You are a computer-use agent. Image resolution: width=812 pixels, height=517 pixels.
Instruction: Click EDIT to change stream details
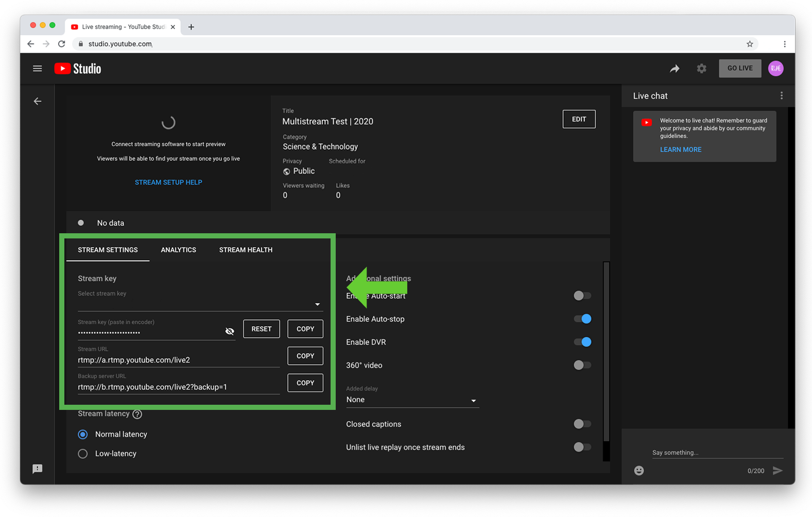[579, 119]
